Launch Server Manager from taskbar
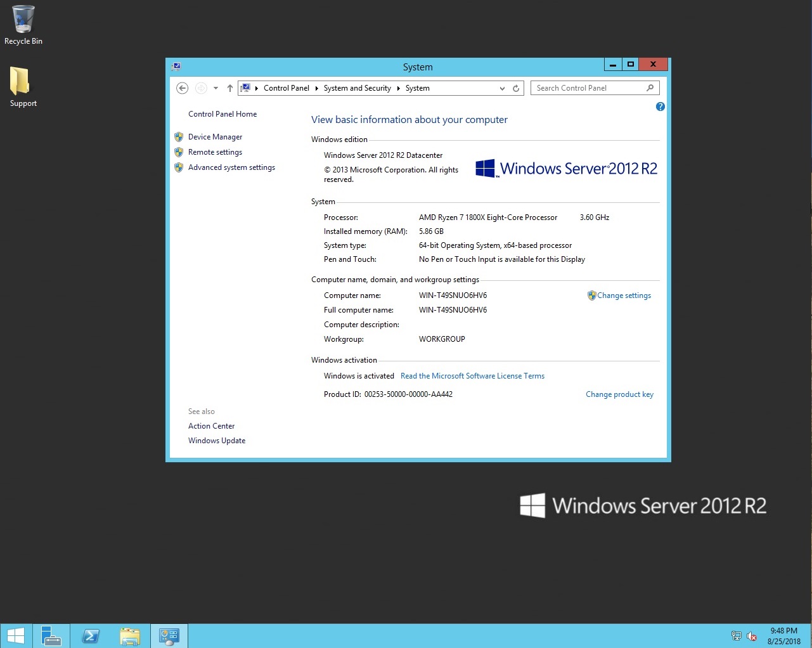 [x=51, y=636]
